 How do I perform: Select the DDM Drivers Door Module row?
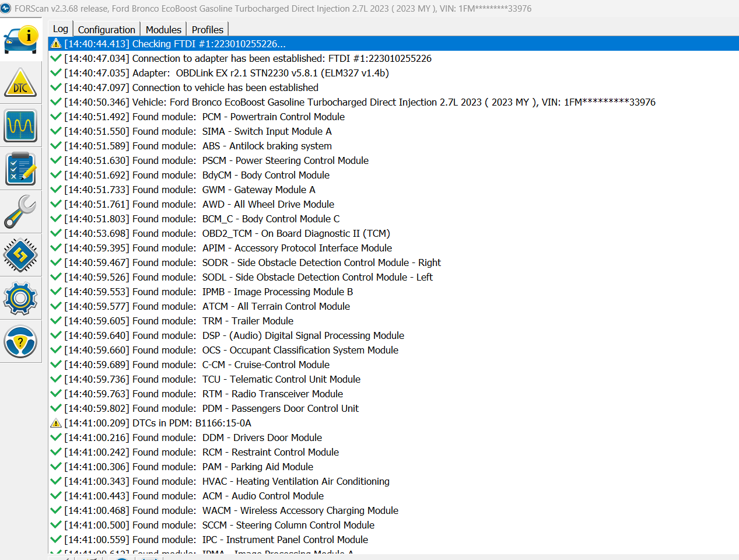click(393, 437)
